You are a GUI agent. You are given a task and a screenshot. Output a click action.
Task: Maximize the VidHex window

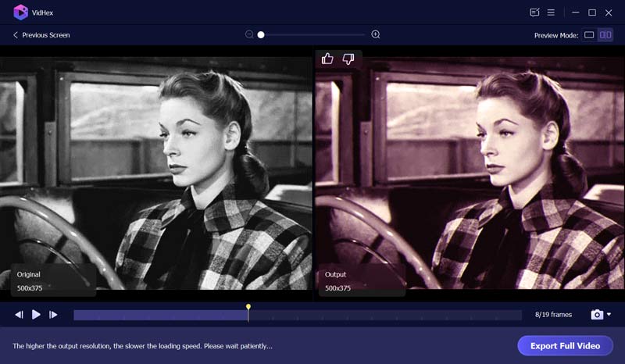(592, 12)
